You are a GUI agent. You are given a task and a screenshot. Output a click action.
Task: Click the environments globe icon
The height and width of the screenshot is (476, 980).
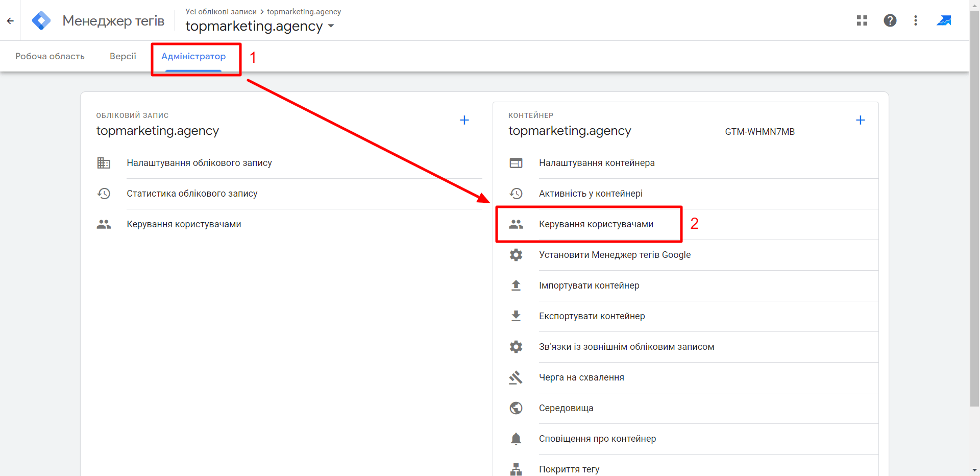(516, 408)
